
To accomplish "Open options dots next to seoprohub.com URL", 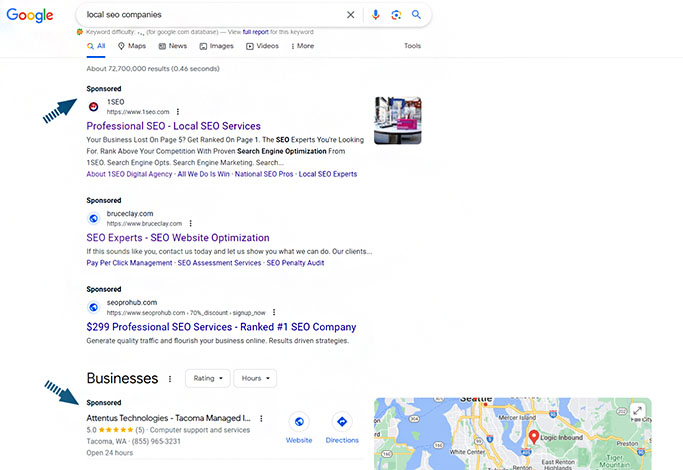I will [274, 312].
